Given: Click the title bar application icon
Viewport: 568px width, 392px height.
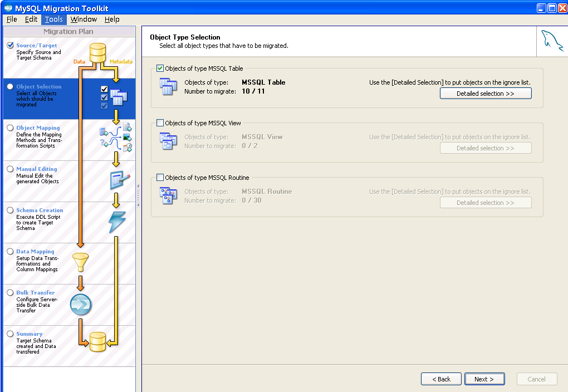Looking at the screenshot, I should point(8,8).
